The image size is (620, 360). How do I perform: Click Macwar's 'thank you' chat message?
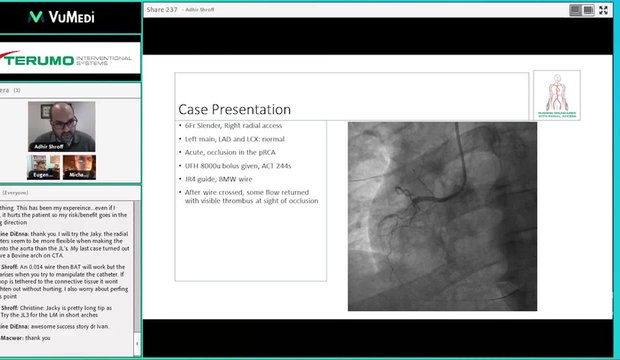point(25,338)
